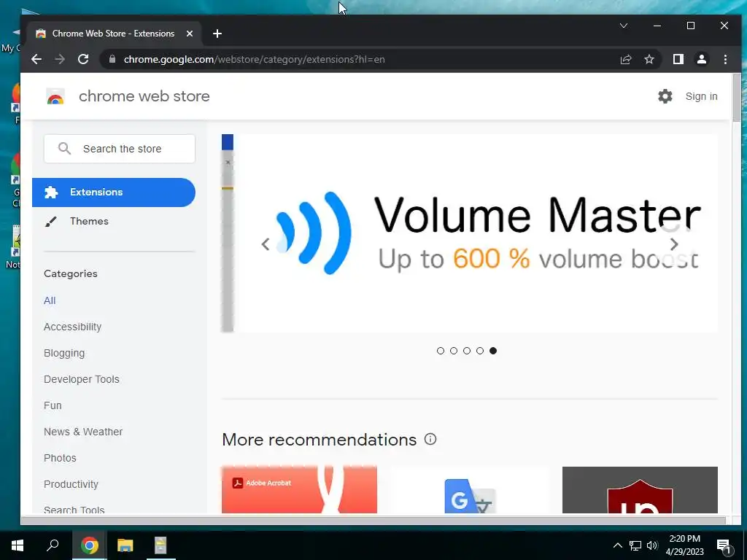747x560 pixels.
Task: Click the Chrome icon in the taskbar
Action: (x=89, y=545)
